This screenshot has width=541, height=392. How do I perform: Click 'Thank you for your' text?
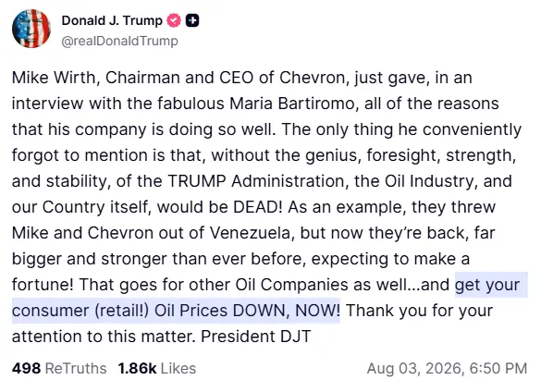click(419, 311)
